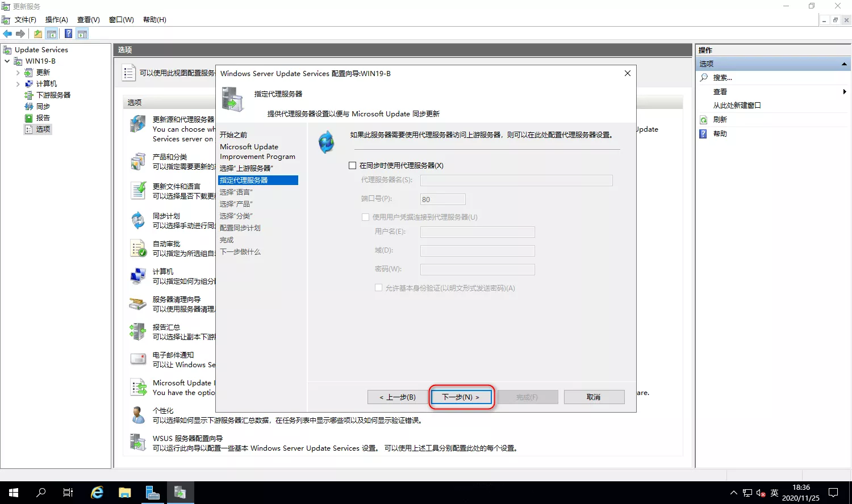This screenshot has width=852, height=504.
Task: Click the 下一步(N) button
Action: [x=461, y=397]
